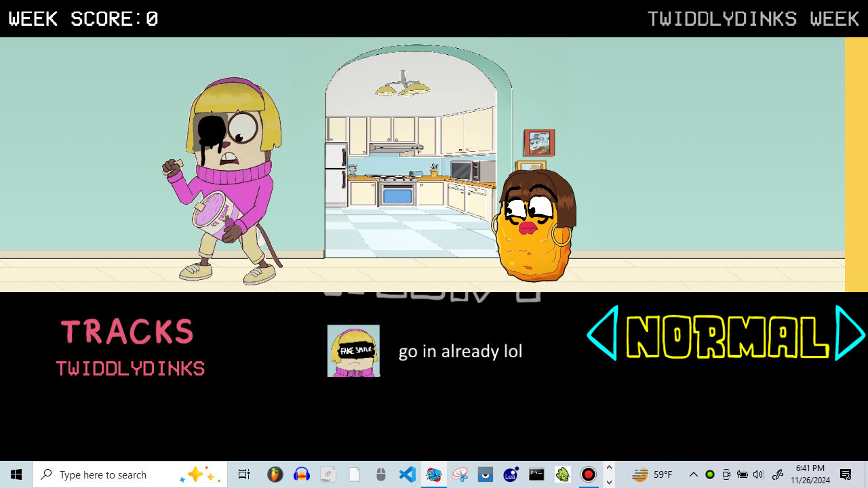Click the red record button taskbar icon
Screen dimensions: 868x488
pyautogui.click(x=589, y=474)
